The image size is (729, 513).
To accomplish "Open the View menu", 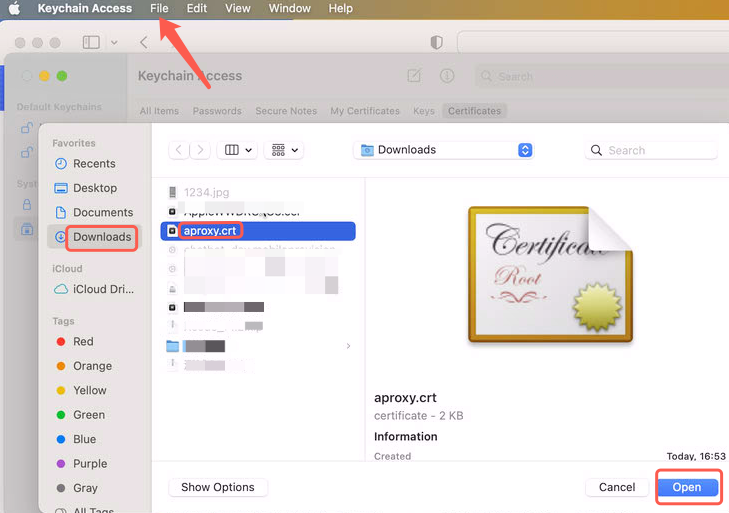I will click(238, 8).
